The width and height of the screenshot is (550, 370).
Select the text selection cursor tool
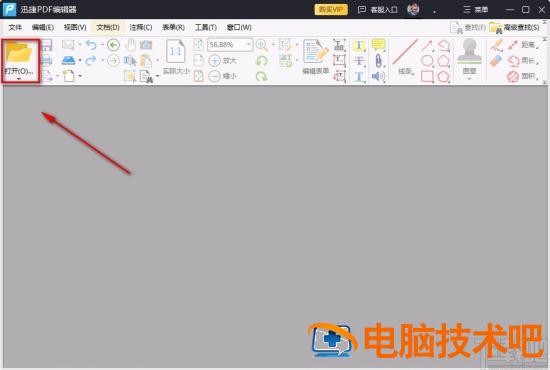pyautogui.click(x=130, y=60)
